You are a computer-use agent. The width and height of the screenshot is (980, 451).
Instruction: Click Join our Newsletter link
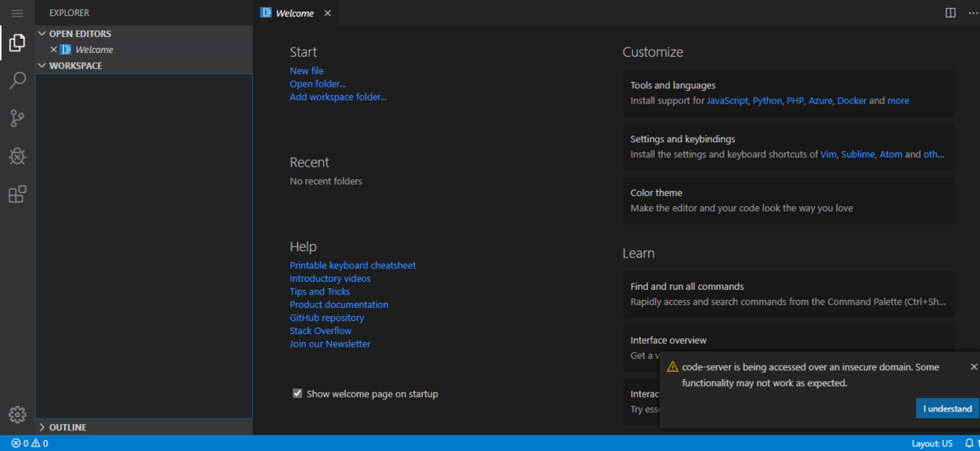coord(330,344)
